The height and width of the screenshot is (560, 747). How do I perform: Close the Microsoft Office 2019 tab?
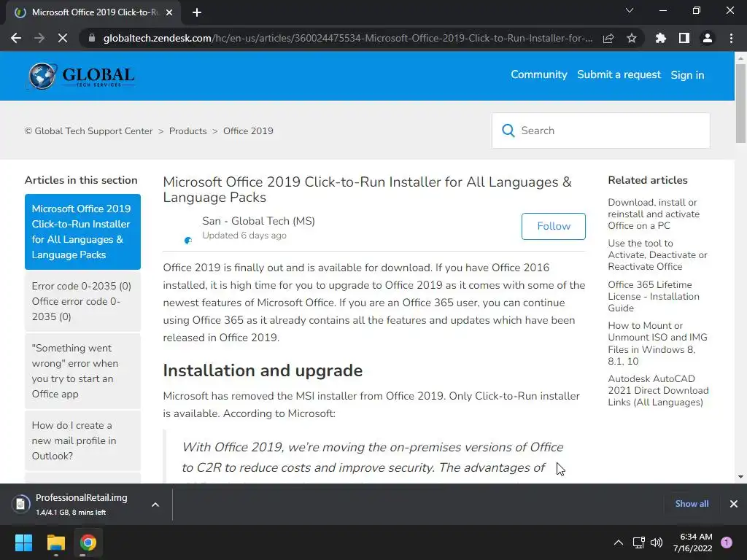pyautogui.click(x=169, y=12)
